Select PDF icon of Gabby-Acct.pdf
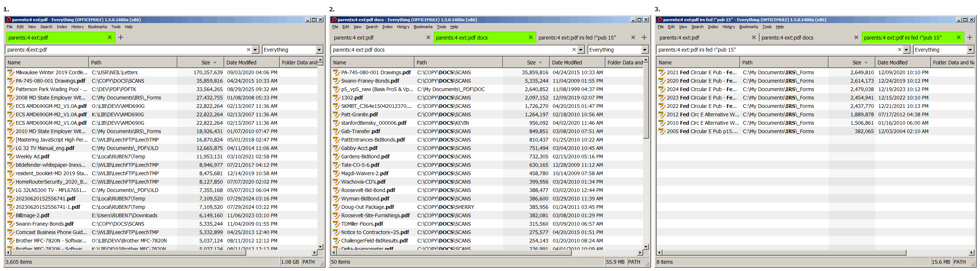The height and width of the screenshot is (271, 980). (x=336, y=148)
